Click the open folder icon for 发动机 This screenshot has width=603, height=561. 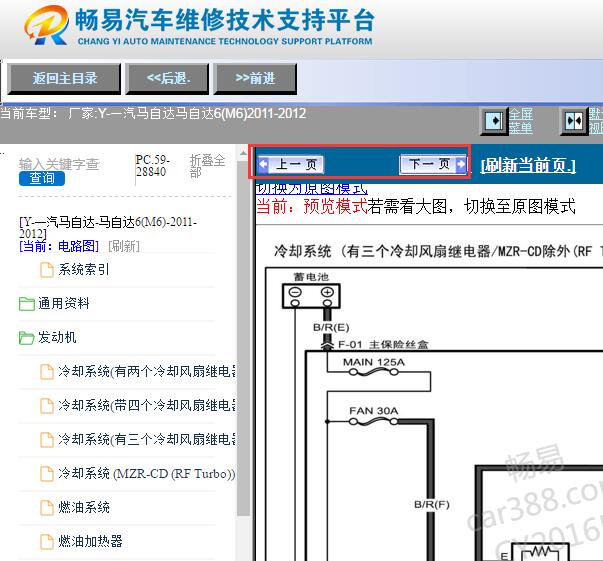[27, 338]
